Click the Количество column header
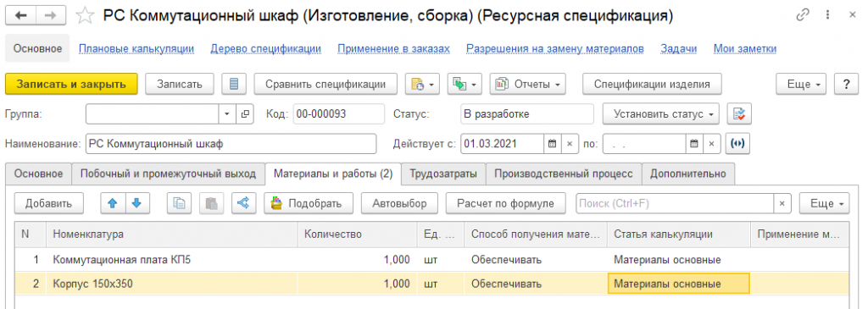Viewport: 868px width, 309px height. tap(357, 235)
